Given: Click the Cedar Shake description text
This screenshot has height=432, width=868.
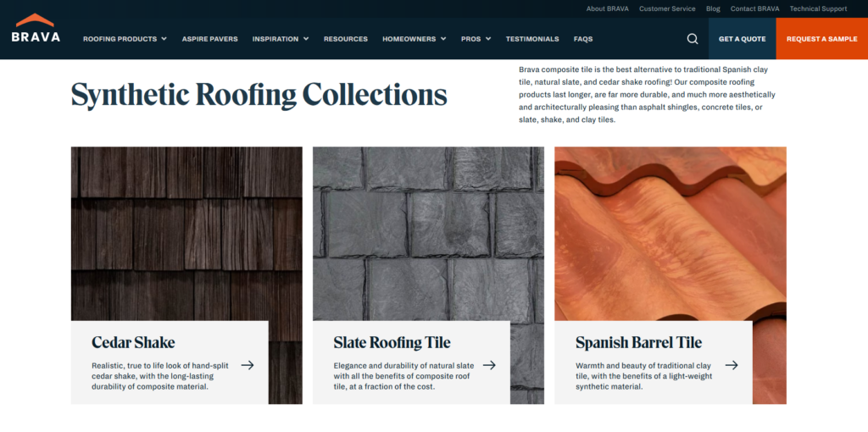Looking at the screenshot, I should pyautogui.click(x=159, y=376).
